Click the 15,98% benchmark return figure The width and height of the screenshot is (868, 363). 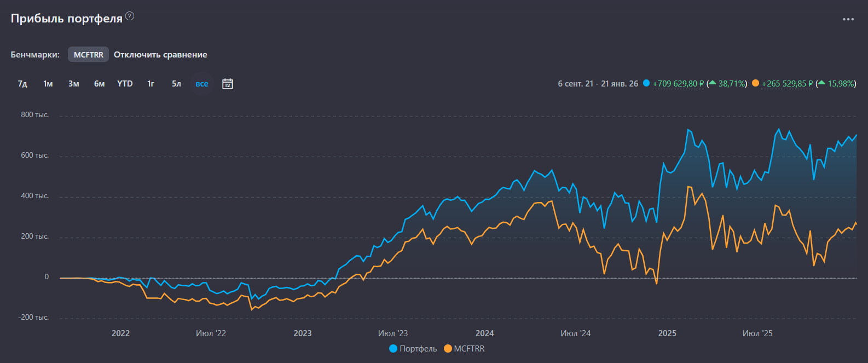841,84
